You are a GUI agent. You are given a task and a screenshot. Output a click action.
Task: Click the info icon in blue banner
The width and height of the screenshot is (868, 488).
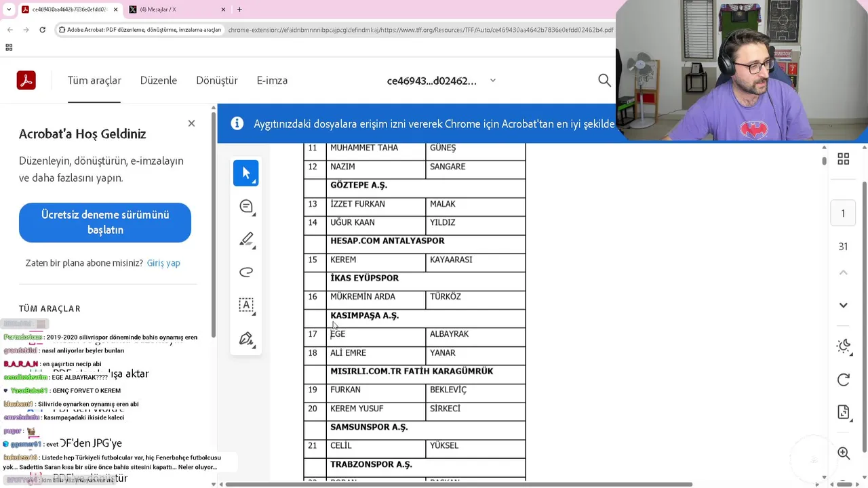pyautogui.click(x=237, y=123)
